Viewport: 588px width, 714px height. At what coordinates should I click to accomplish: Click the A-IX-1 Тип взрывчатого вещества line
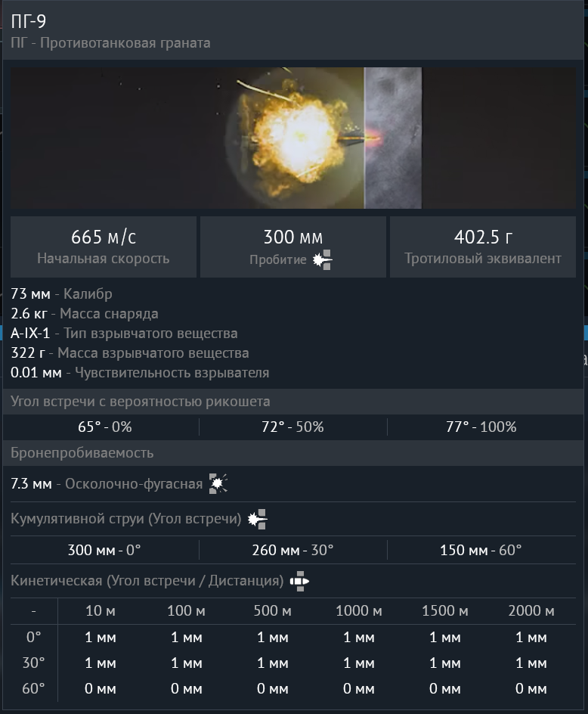point(124,333)
